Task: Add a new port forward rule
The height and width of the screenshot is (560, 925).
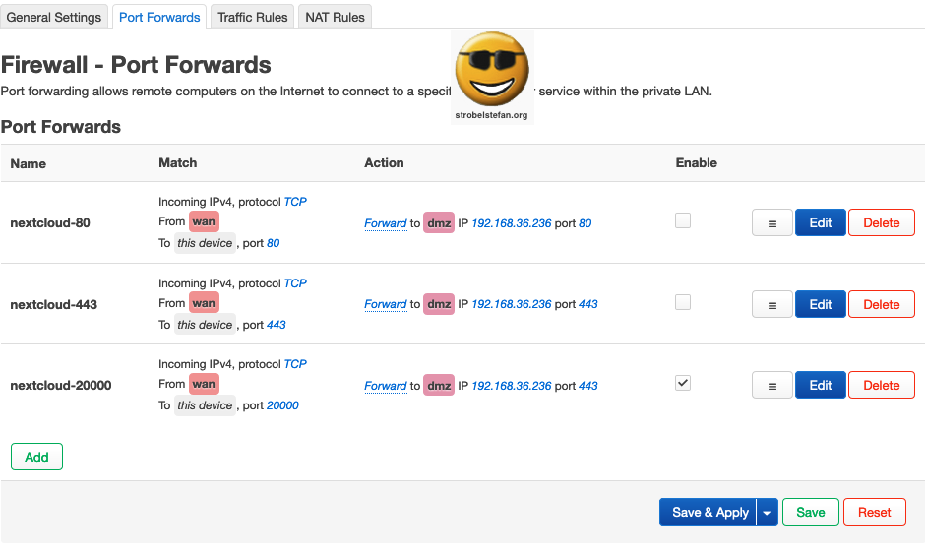Action: pyautogui.click(x=36, y=457)
